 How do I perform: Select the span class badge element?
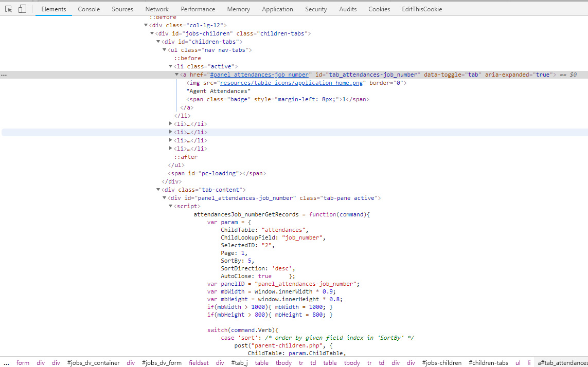pyautogui.click(x=278, y=99)
